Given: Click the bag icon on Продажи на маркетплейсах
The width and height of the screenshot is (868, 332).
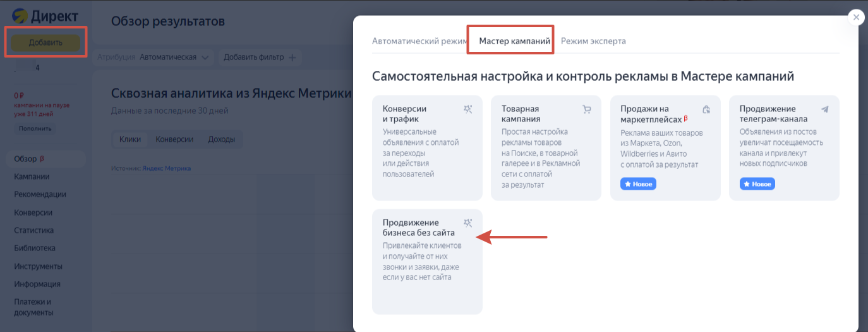Looking at the screenshot, I should tap(706, 109).
